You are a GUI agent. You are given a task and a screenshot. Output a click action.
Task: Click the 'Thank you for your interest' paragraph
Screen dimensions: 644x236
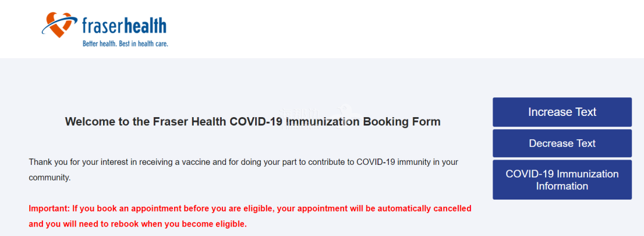[243, 170]
